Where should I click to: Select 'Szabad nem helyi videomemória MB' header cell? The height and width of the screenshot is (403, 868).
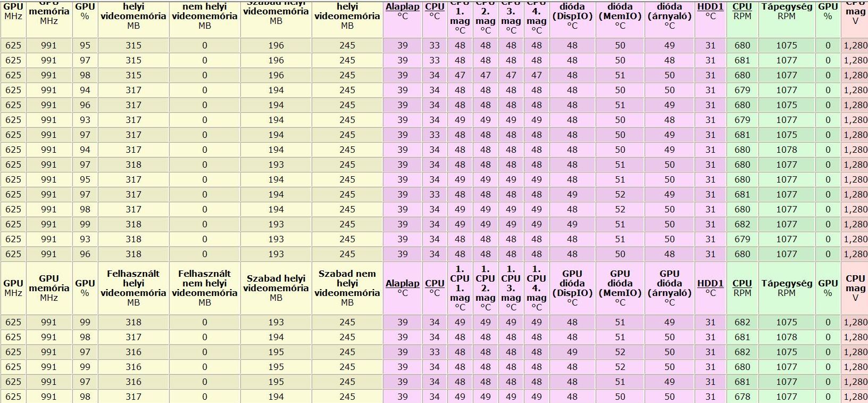click(347, 288)
